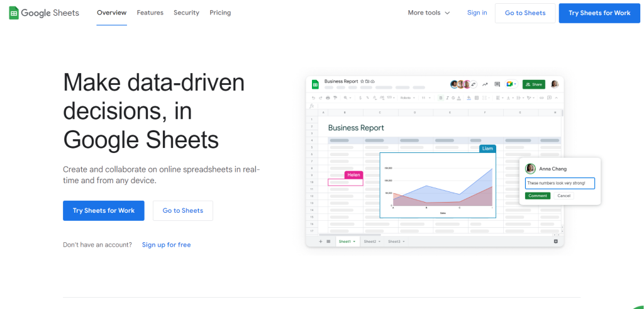644x309 pixels.
Task: Click the Sign in link
Action: pyautogui.click(x=477, y=13)
